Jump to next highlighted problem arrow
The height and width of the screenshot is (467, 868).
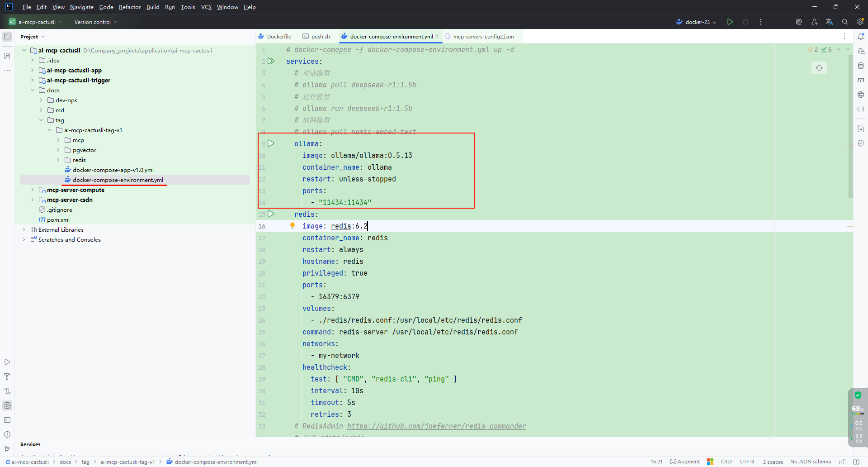(x=848, y=49)
